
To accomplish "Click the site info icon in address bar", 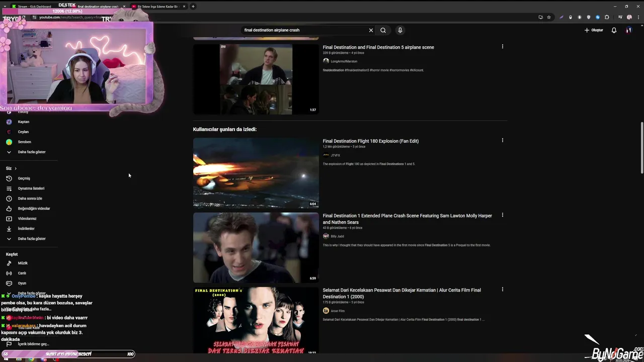I will pyautogui.click(x=34, y=17).
